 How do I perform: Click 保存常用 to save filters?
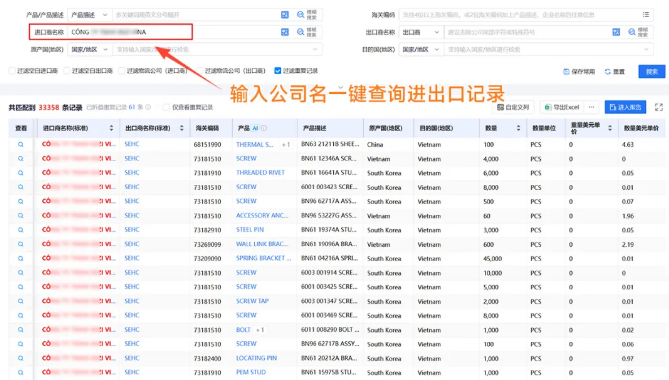point(579,72)
